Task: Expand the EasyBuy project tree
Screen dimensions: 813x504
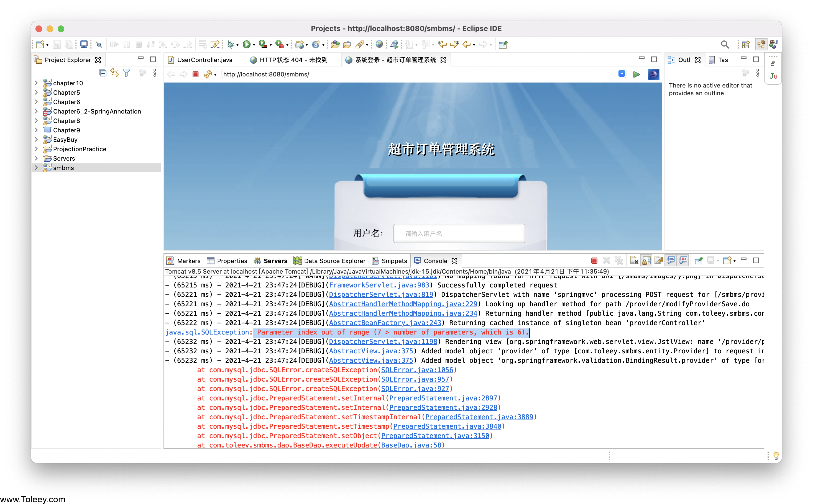Action: [x=36, y=140]
